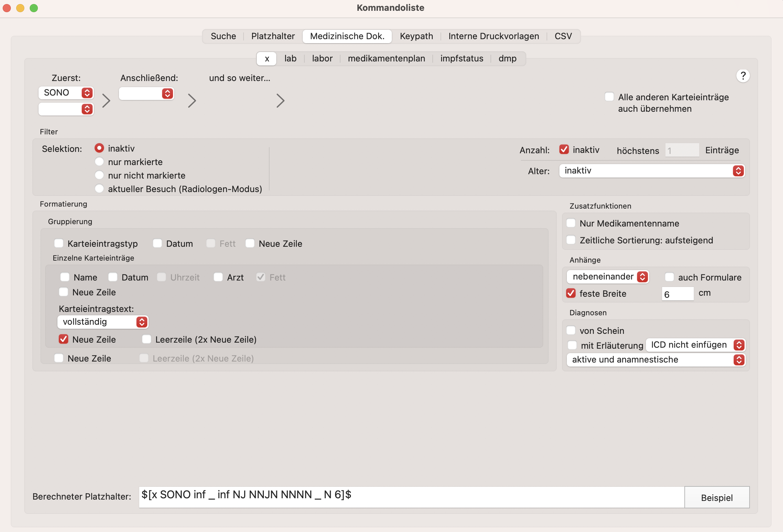This screenshot has width=783, height=532.
Task: Open the 'vollständig' Karteieintragstext dropdown
Action: tap(103, 322)
